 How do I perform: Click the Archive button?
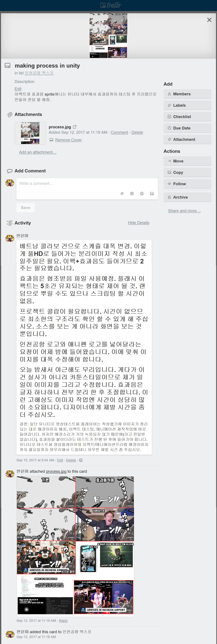tap(188, 197)
